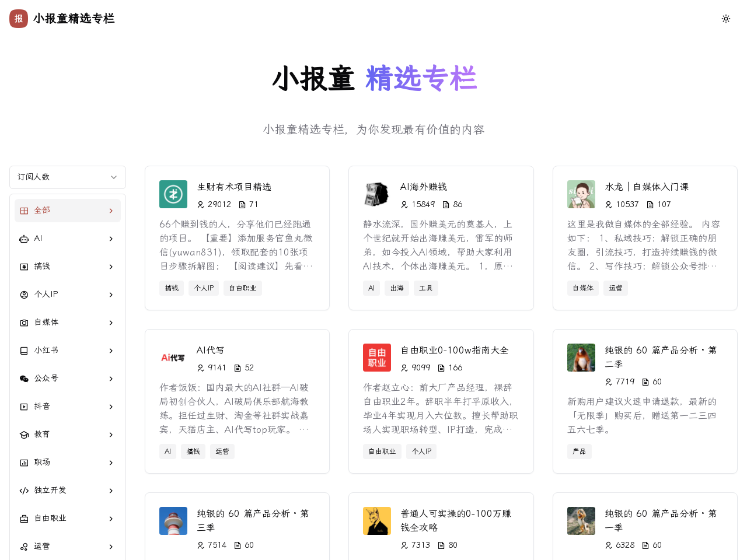This screenshot has width=747, height=560.
Task: Expand the 搞钱 category chevron
Action: pos(111,267)
